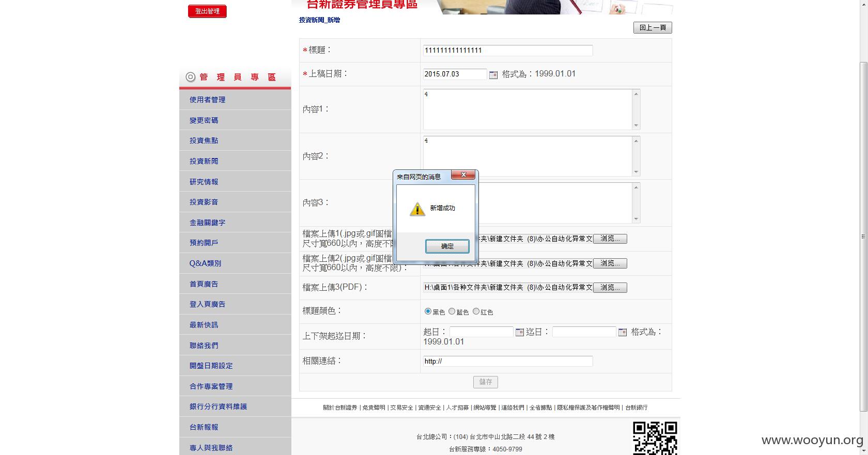868x455 pixels.
Task: Click the page vertical scrollbar thumb
Action: pos(863,237)
